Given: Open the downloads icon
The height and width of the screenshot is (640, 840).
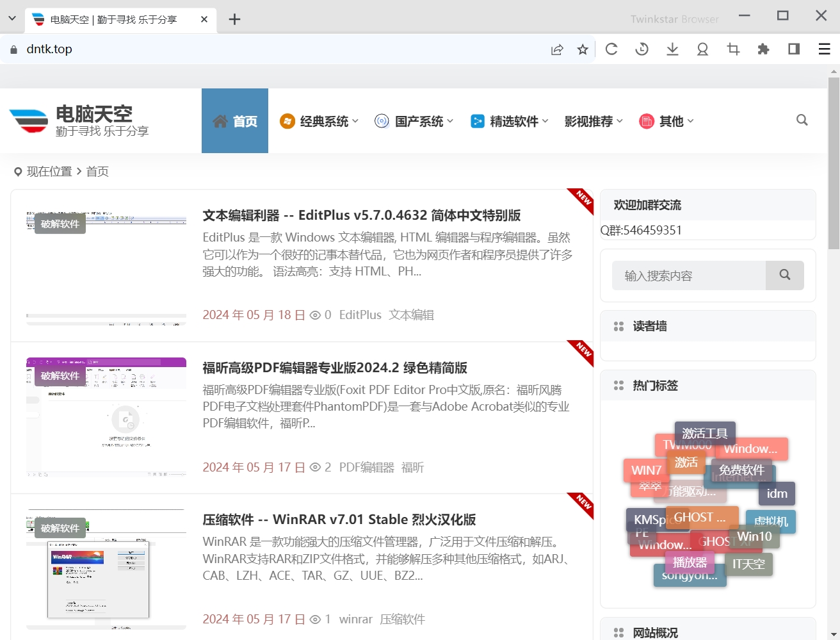Looking at the screenshot, I should click(x=672, y=49).
